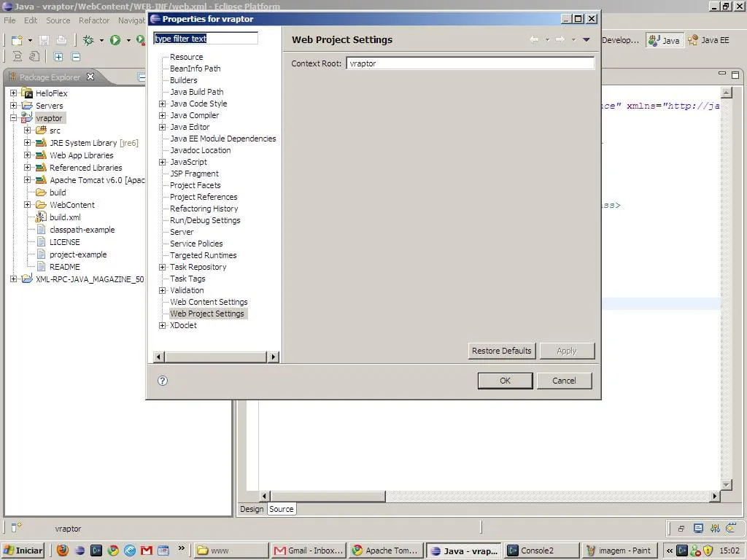
Task: Select Builders in properties tree
Action: pyautogui.click(x=183, y=80)
